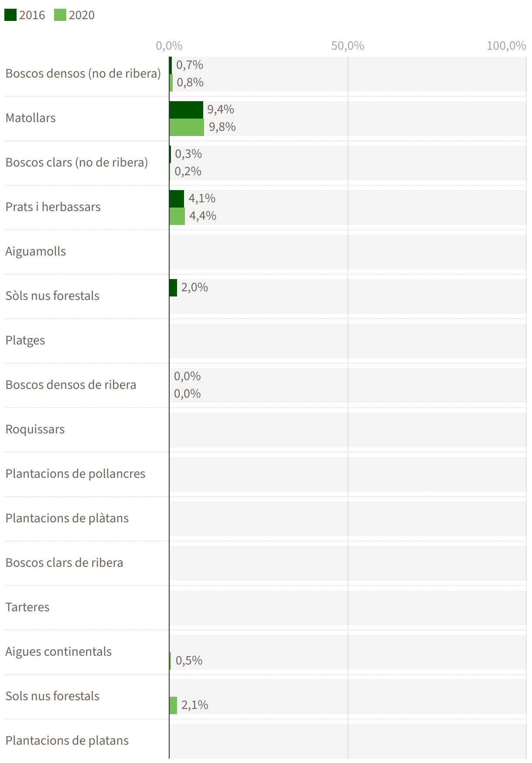Click the Prats i herbassars 2016 bar

(177, 199)
